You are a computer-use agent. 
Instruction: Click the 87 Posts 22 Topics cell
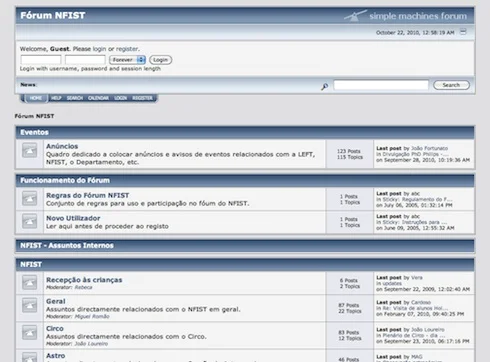[349, 308]
